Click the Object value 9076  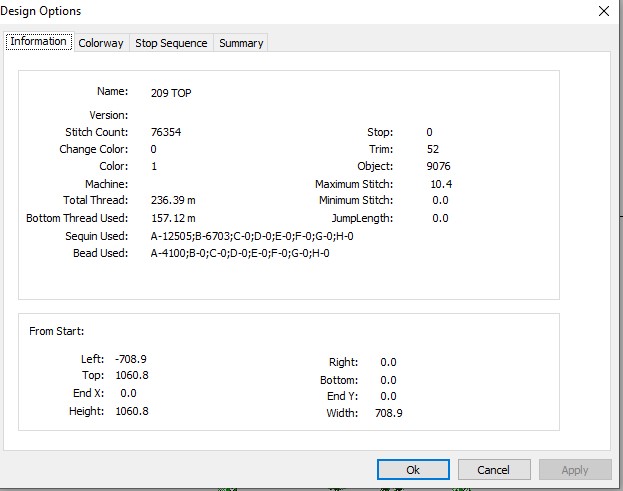[438, 166]
